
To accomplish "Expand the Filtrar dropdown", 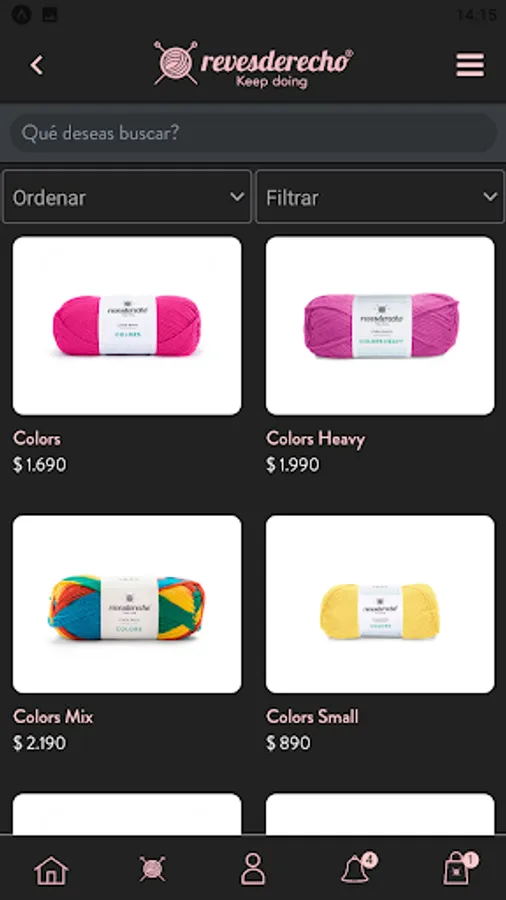I will pyautogui.click(x=380, y=197).
